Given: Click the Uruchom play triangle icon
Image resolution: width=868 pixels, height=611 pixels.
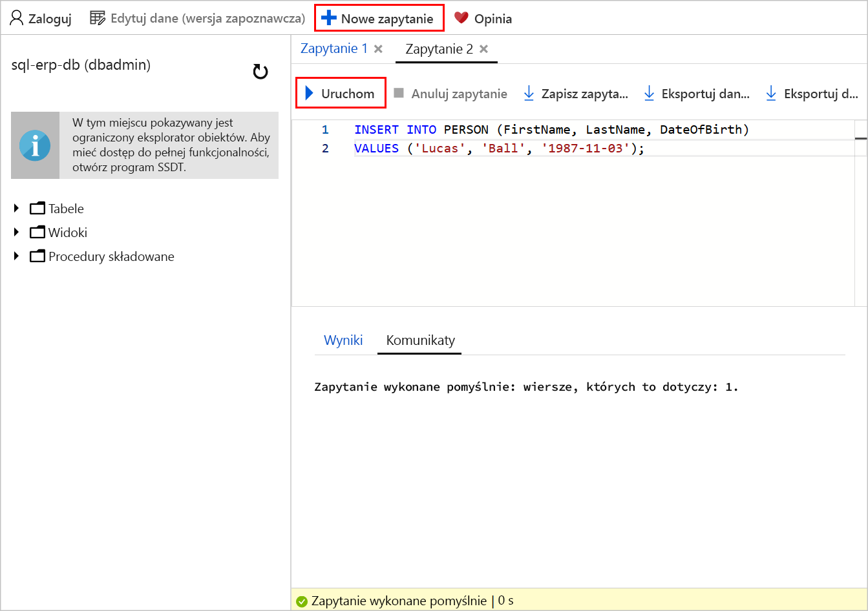Looking at the screenshot, I should [x=310, y=94].
